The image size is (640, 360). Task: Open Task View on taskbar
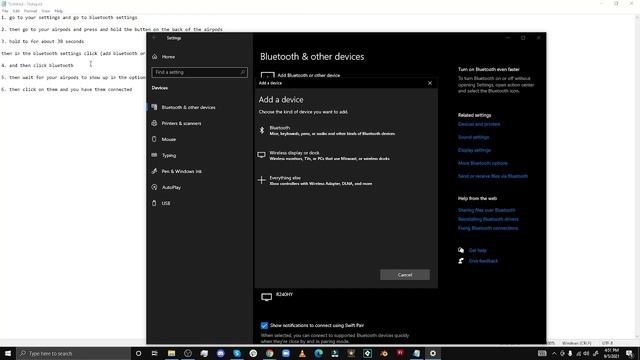[155, 353]
